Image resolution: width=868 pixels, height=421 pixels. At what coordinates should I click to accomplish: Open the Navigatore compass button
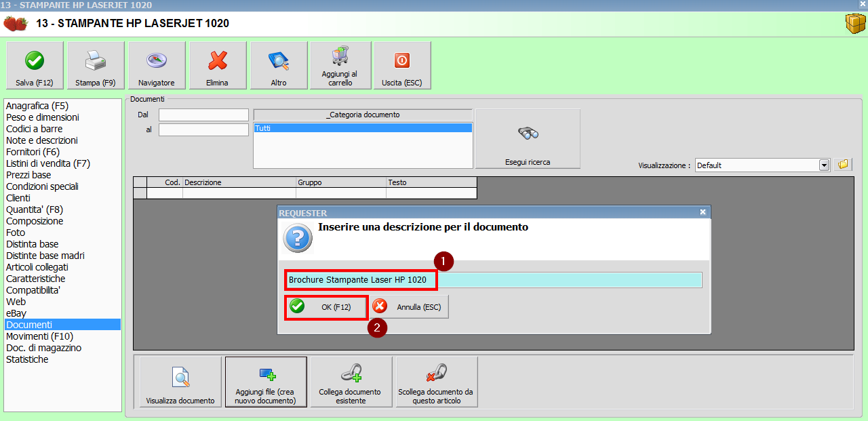[x=157, y=65]
